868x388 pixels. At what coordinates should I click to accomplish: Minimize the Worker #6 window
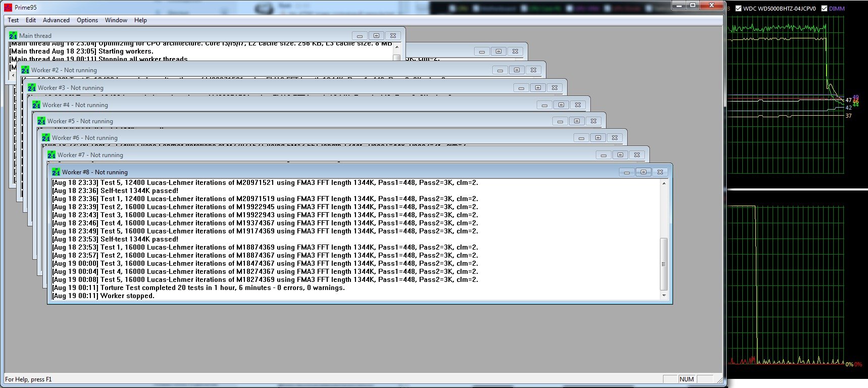pyautogui.click(x=581, y=138)
